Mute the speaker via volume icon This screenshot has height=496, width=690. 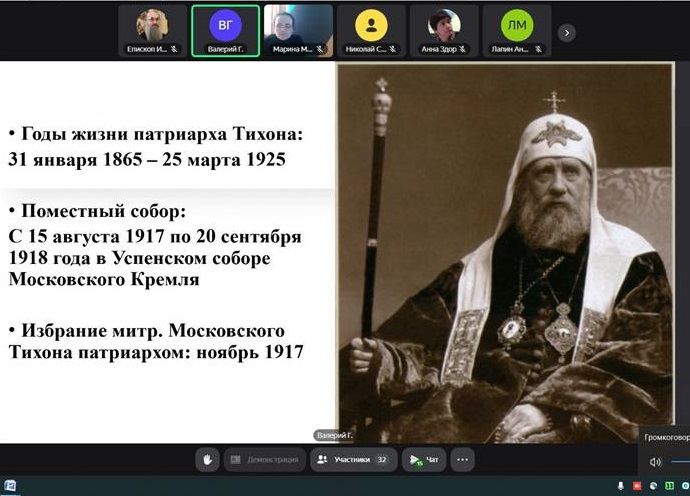click(655, 462)
